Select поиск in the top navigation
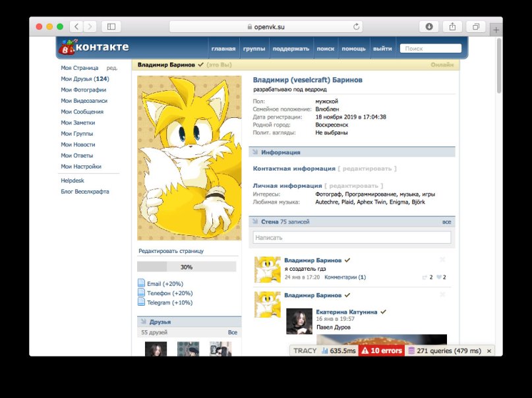The image size is (532, 398). pyautogui.click(x=325, y=49)
